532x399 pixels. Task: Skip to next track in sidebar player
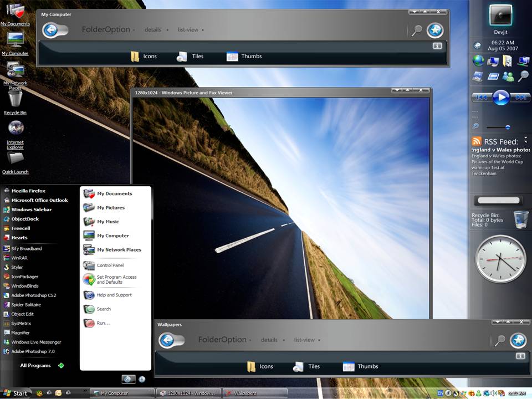[520, 98]
